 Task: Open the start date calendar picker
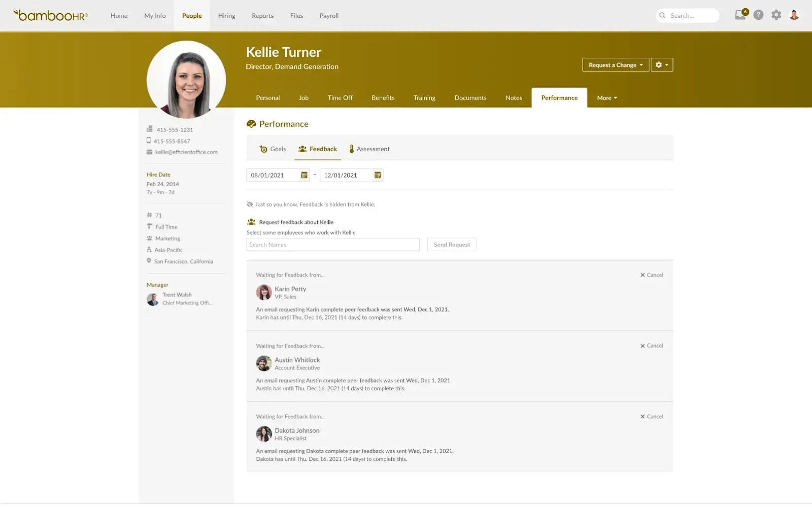tap(304, 175)
